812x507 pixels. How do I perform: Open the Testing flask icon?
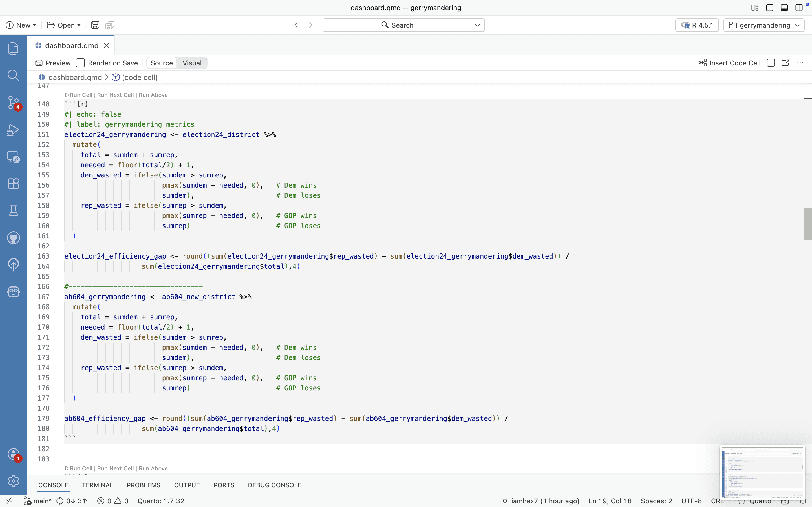pyautogui.click(x=14, y=211)
